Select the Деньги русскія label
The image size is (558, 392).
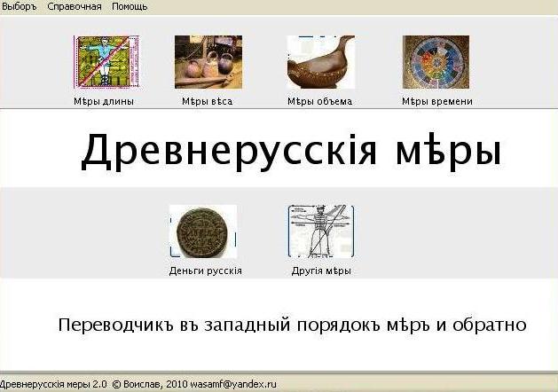click(206, 270)
